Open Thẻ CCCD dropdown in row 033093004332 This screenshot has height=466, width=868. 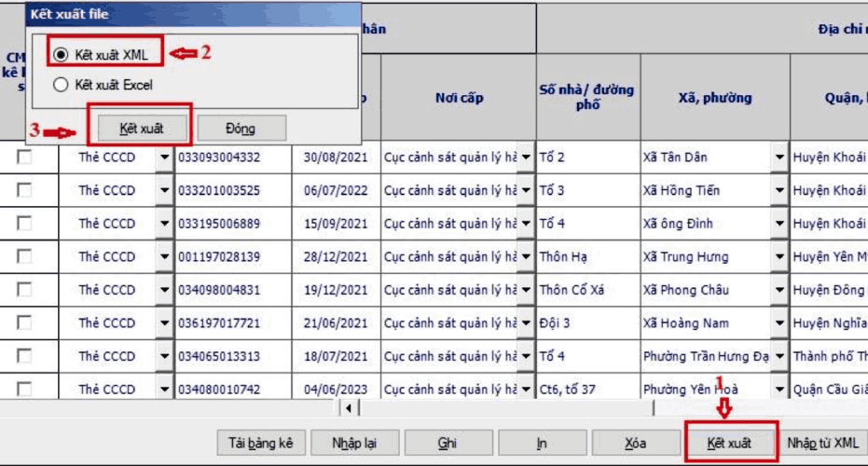[164, 158]
